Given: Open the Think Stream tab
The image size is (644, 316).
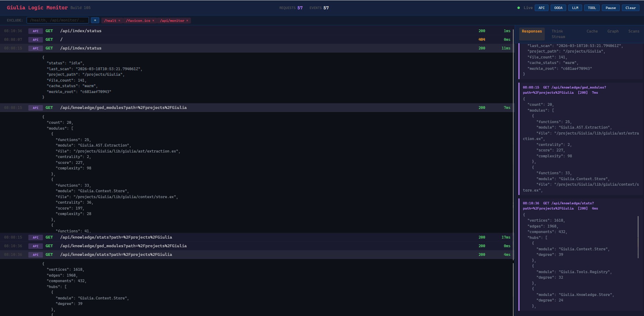Looking at the screenshot, I should click(x=558, y=34).
